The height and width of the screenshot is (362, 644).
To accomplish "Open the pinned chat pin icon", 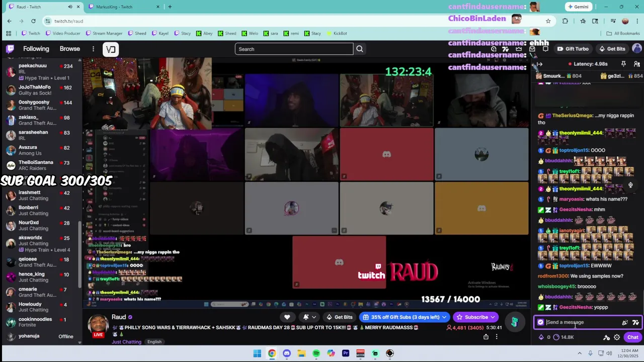I will coord(623,64).
